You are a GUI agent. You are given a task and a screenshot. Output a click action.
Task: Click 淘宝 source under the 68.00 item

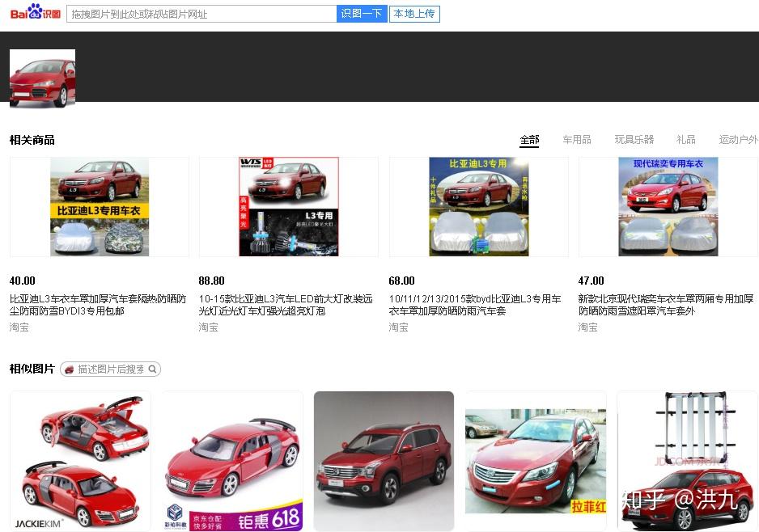point(398,327)
